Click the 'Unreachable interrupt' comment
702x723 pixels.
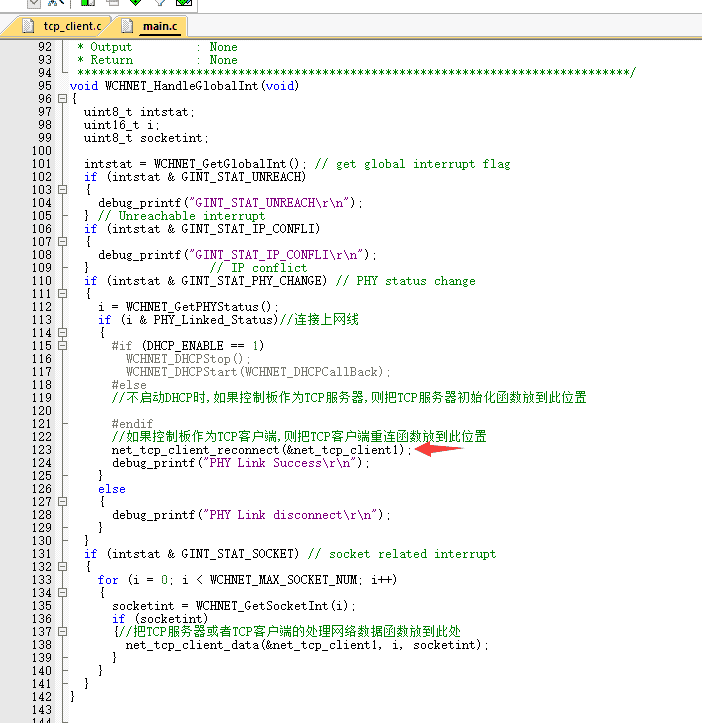[x=181, y=216]
